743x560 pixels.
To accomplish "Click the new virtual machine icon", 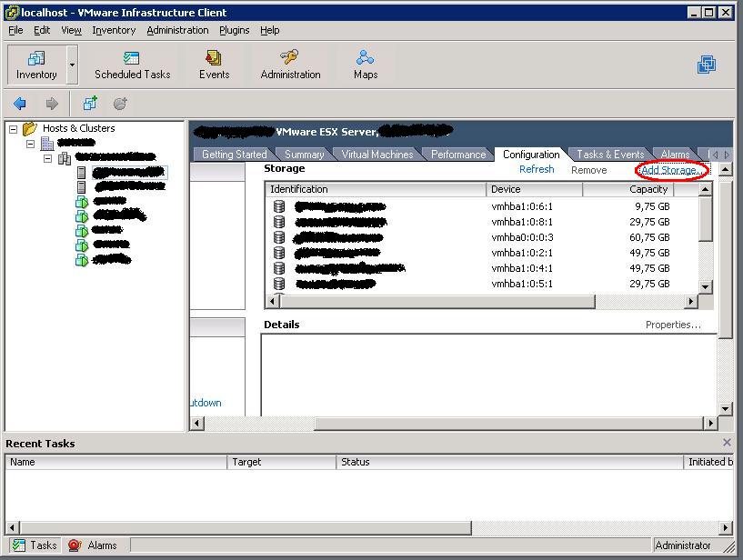I will 90,103.
